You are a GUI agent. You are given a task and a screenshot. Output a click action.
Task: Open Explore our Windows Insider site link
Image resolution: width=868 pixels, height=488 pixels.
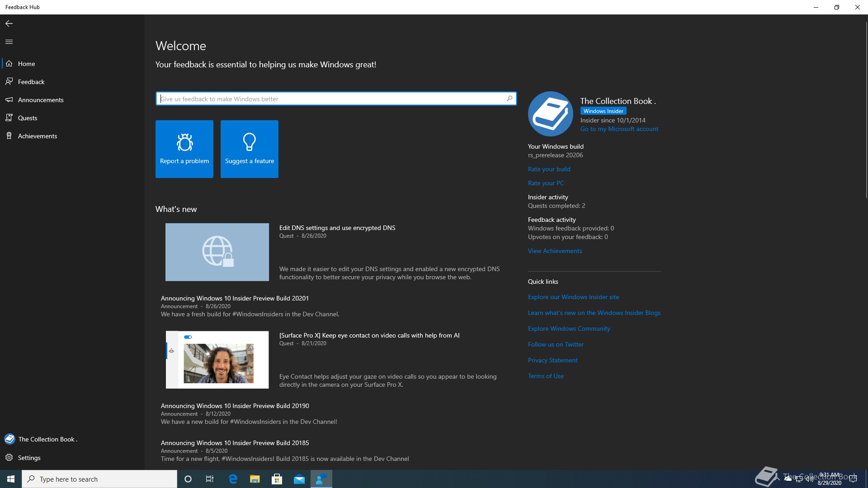click(x=574, y=297)
